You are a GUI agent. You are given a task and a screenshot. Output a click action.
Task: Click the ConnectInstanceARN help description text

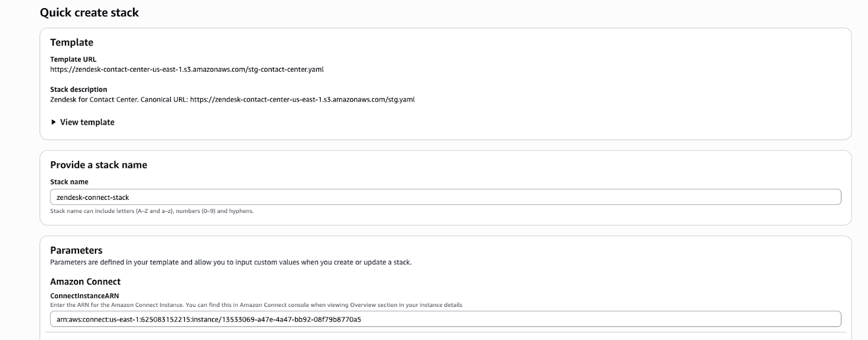[256, 305]
